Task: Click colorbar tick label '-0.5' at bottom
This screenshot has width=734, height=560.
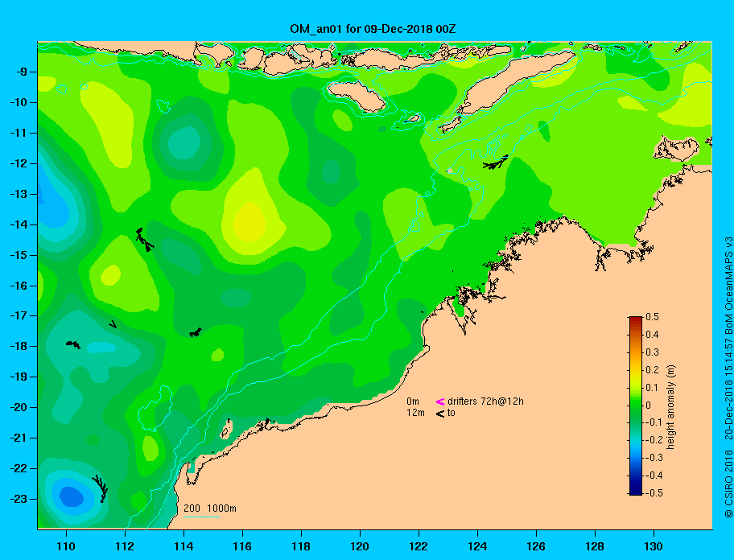Action: click(654, 493)
